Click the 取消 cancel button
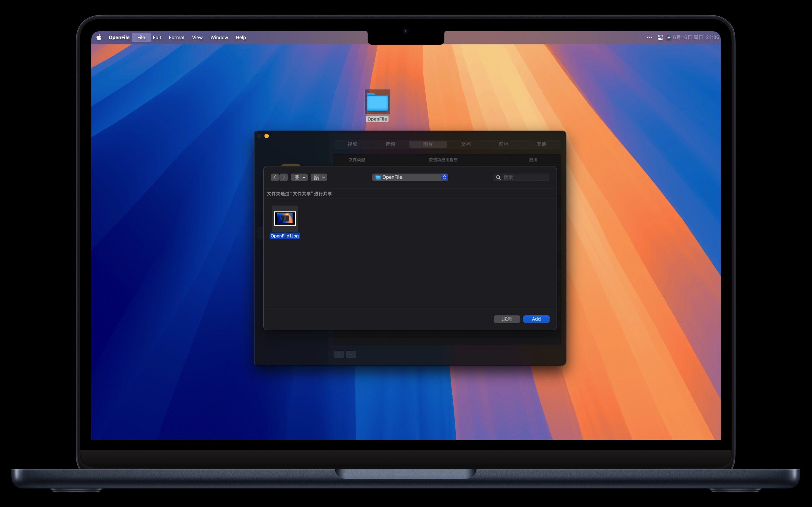 [x=507, y=319]
